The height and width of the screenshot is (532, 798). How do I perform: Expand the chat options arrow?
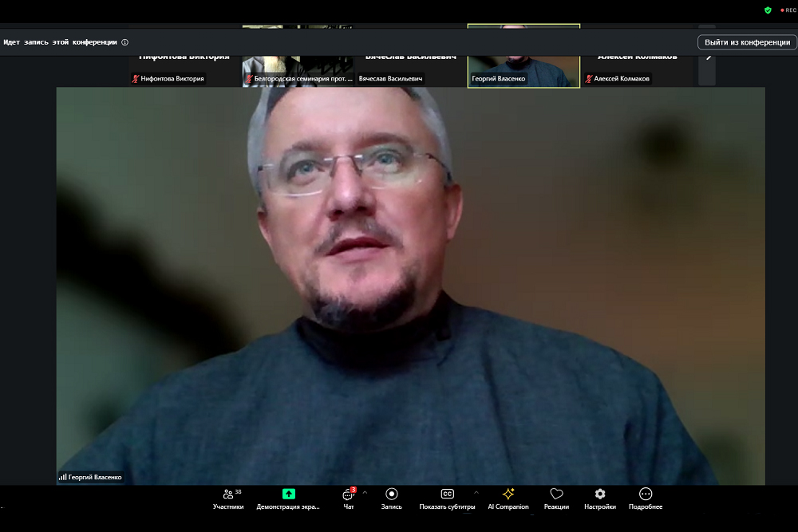coord(365,492)
